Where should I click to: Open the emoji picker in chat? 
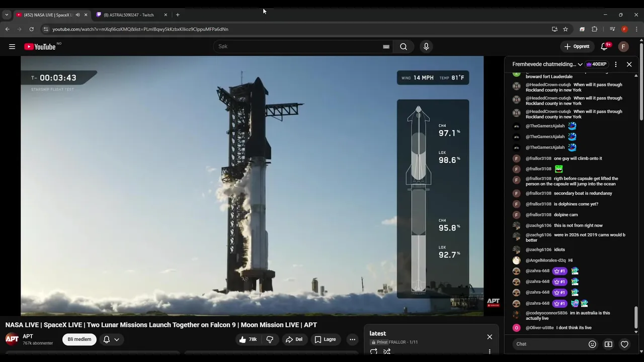[592, 344]
